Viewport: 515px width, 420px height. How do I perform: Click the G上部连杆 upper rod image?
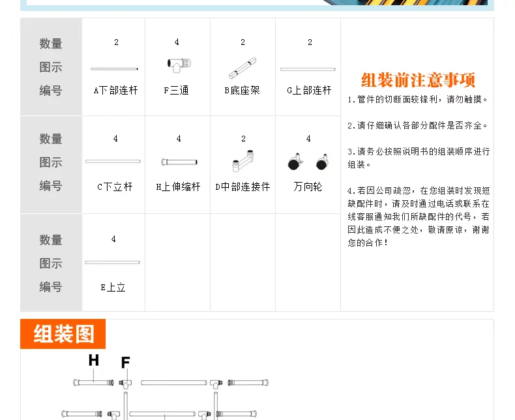[308, 68]
